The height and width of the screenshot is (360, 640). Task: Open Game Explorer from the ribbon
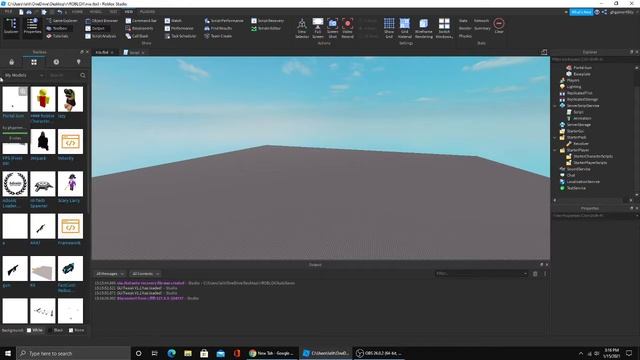(x=62, y=20)
